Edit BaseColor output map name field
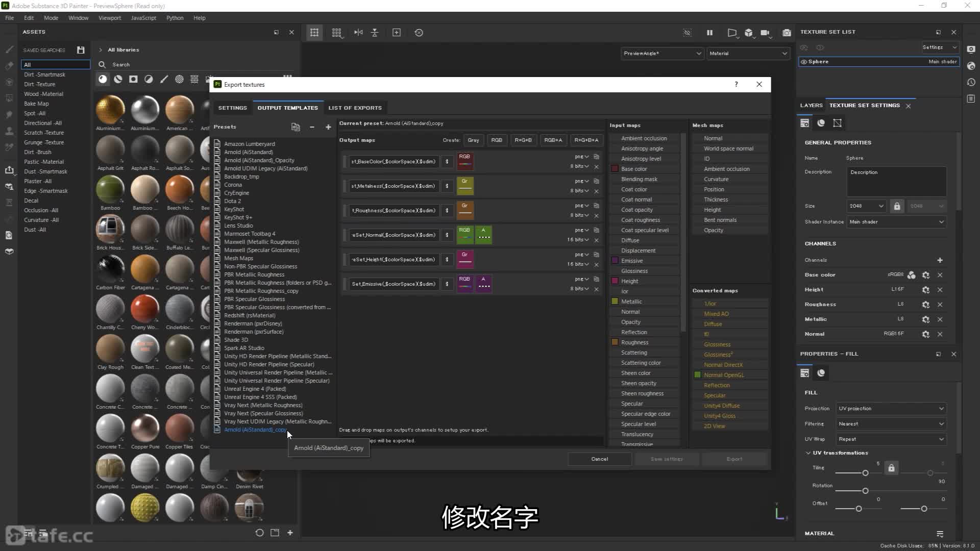 394,162
